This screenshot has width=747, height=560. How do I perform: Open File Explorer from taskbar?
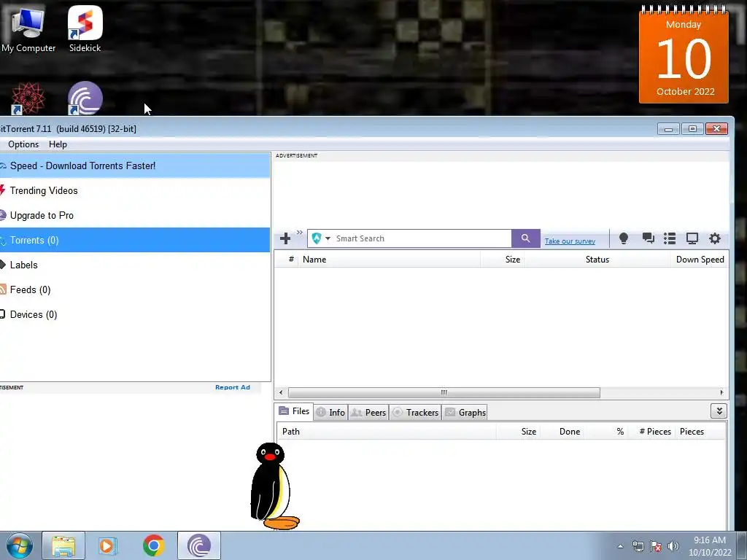[x=63, y=545]
